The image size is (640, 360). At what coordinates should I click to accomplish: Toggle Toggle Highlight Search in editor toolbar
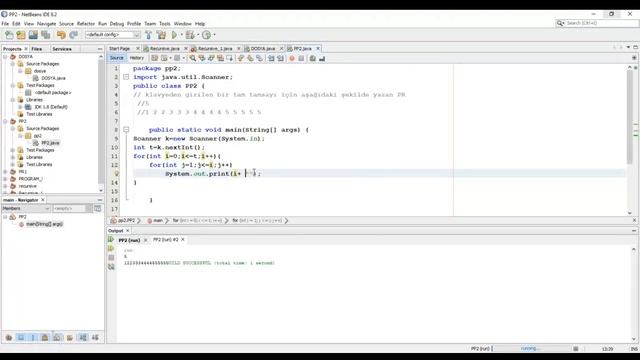(x=220, y=58)
